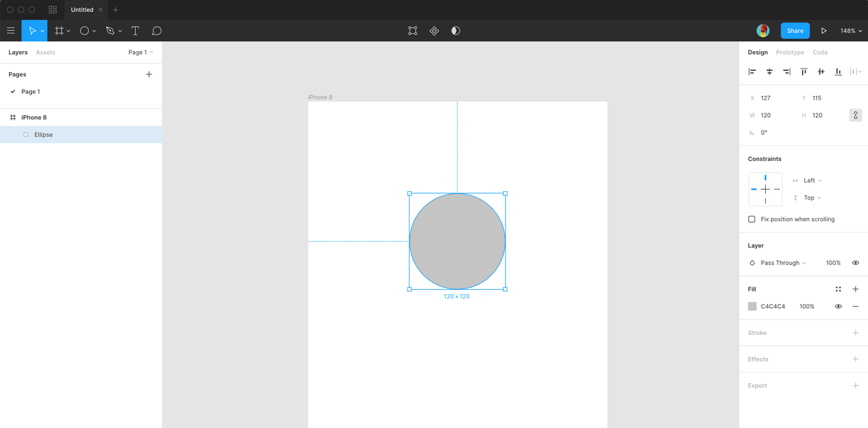Screen dimensions: 868x428
Task: Switch to the Prototype tab
Action: point(790,53)
